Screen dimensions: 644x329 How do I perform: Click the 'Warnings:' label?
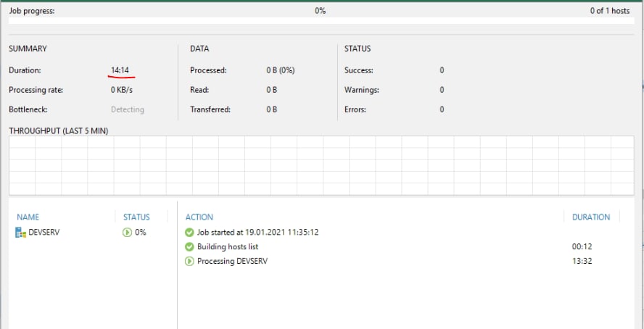pos(362,90)
